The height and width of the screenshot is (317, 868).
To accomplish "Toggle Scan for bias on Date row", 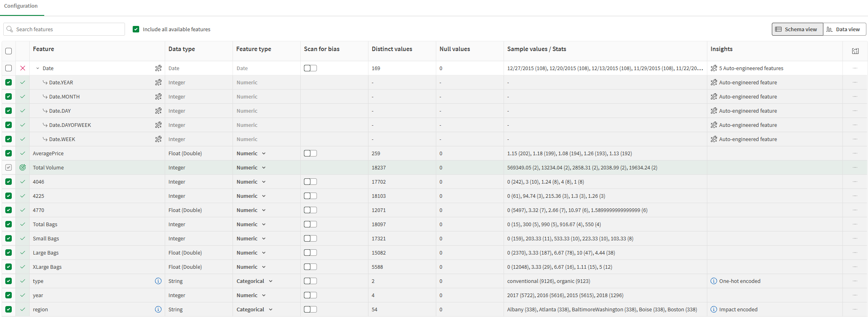I will 310,68.
